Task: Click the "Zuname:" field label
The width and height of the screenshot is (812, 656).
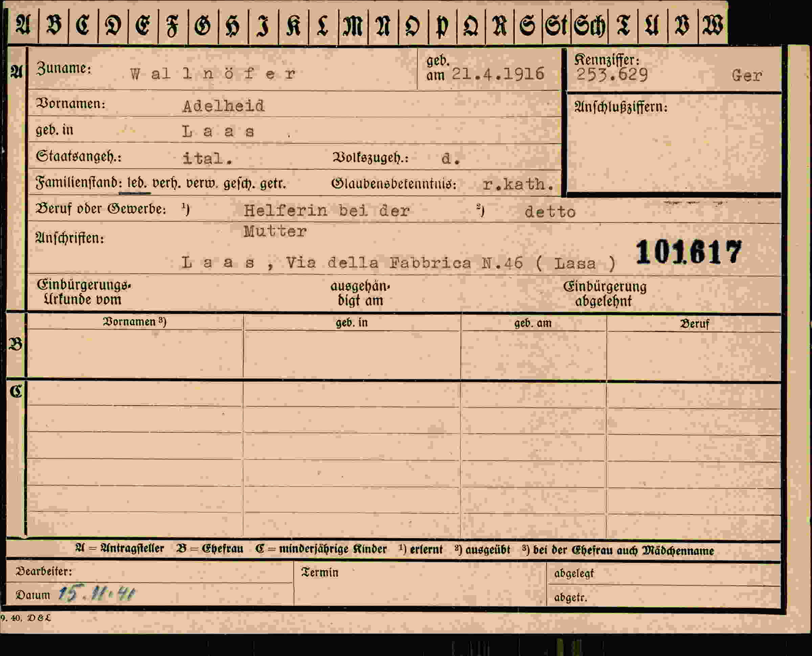Action: pyautogui.click(x=64, y=68)
